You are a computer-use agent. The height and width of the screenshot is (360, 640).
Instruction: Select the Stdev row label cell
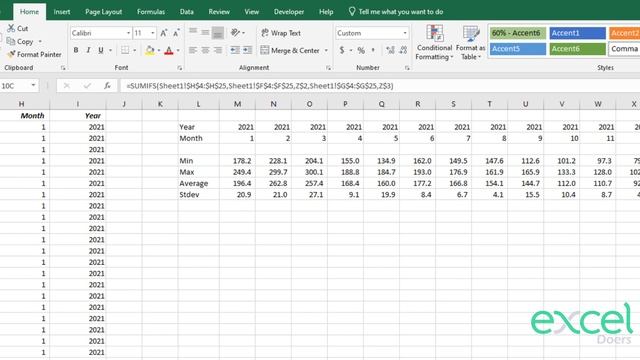click(198, 195)
